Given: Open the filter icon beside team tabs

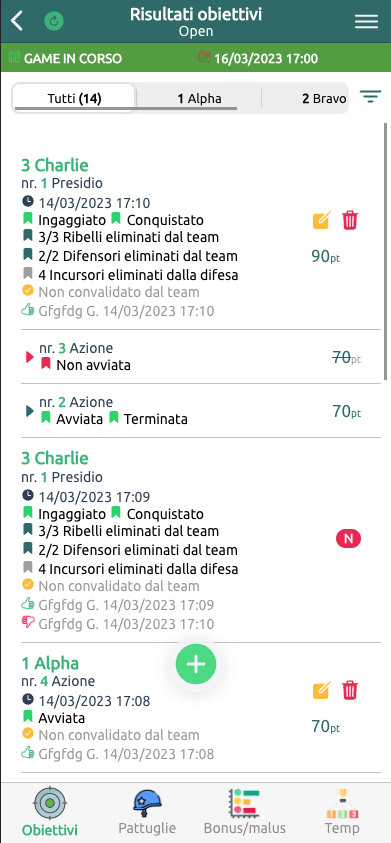Looking at the screenshot, I should click(x=371, y=97).
